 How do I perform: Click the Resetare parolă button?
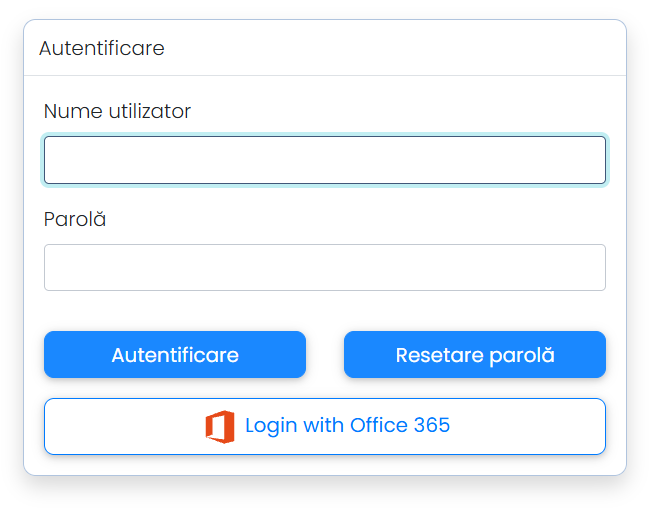[474, 355]
